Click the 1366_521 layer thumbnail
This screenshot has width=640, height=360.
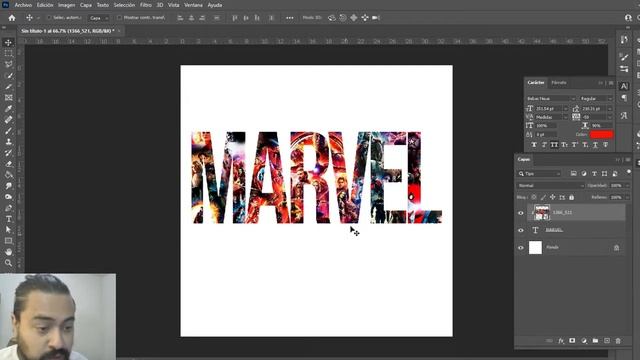pyautogui.click(x=542, y=213)
